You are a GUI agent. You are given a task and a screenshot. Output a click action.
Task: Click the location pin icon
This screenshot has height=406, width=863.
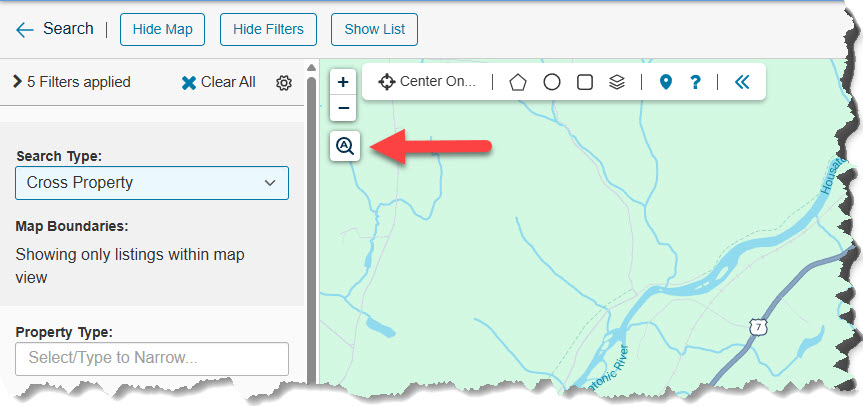coord(666,83)
